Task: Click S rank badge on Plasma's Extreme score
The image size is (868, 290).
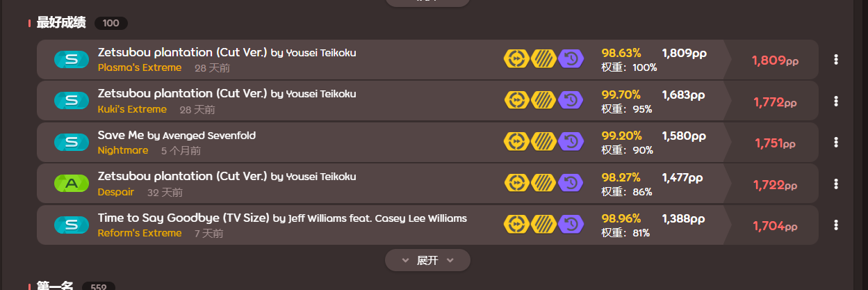Action: (72, 60)
